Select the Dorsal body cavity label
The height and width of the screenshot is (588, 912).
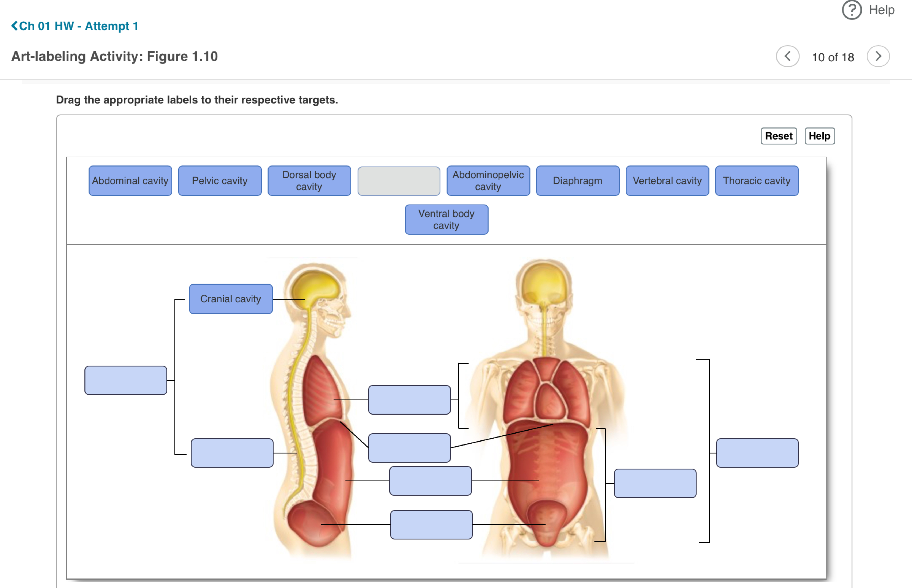coord(309,181)
